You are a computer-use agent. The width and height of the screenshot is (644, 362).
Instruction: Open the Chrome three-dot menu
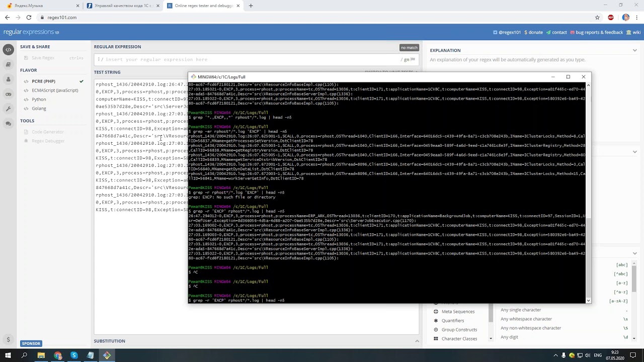pos(637,18)
